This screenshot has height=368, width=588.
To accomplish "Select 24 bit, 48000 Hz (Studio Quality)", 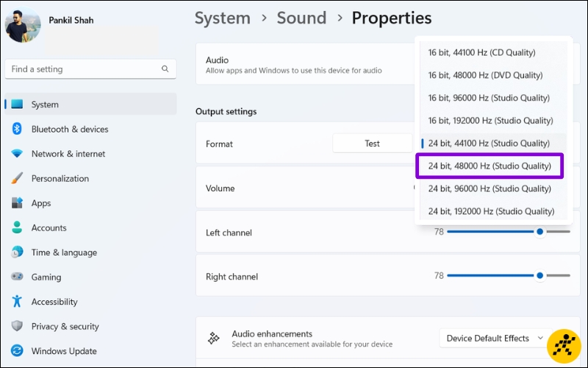I will 490,166.
